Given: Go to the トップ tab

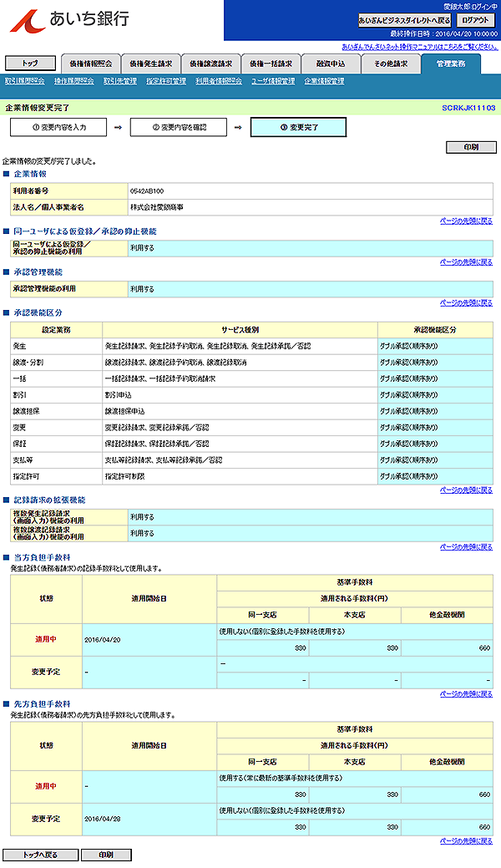Looking at the screenshot, I should [30, 63].
